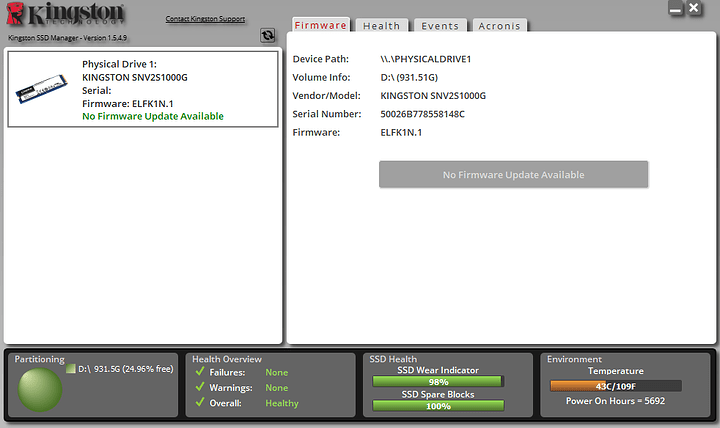Click the Environment panel title
The image size is (720, 428).
(x=574, y=359)
